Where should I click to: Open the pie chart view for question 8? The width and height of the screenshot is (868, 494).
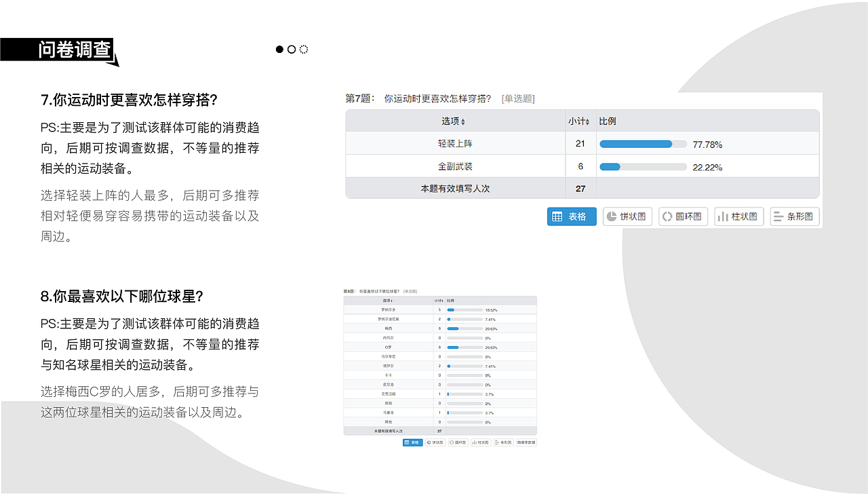coord(435,442)
